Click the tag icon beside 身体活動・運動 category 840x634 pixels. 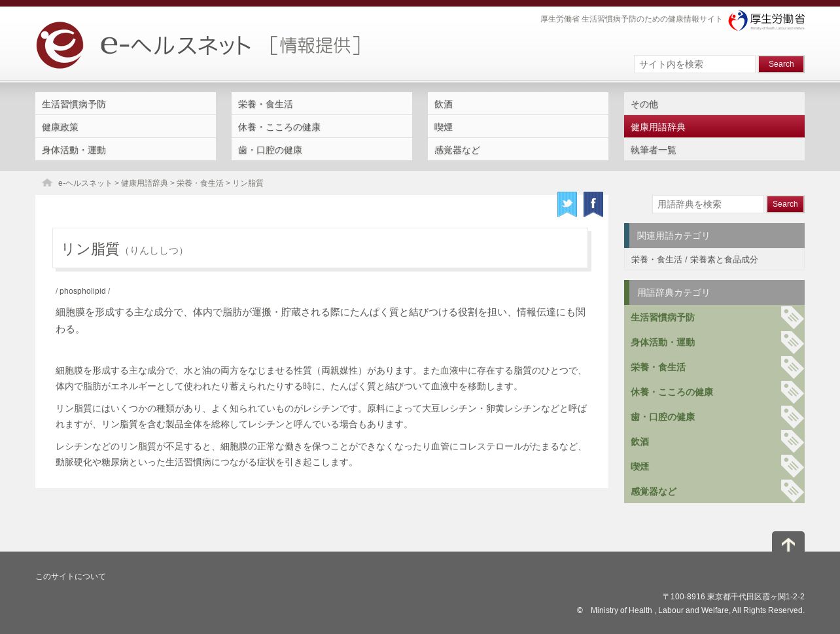pyautogui.click(x=792, y=342)
